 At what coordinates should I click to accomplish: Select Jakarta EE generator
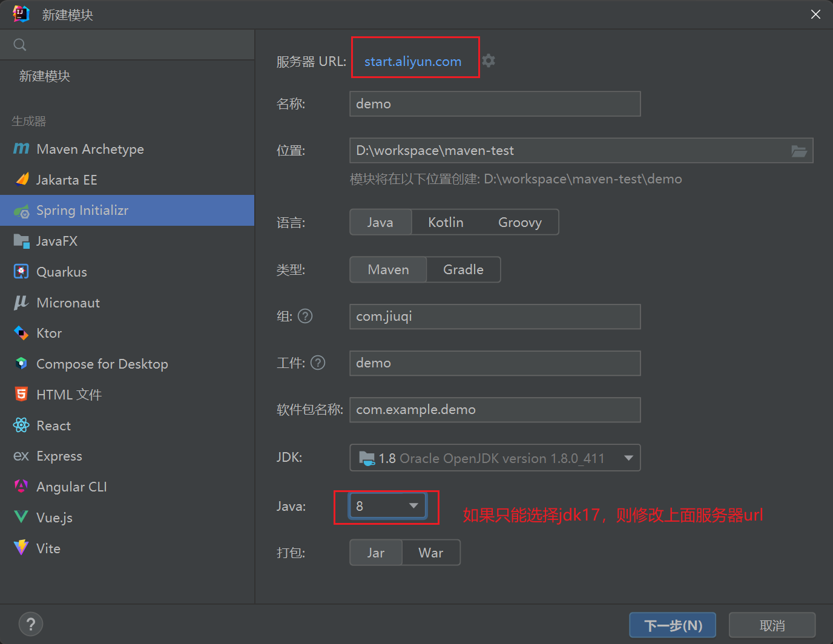pos(127,180)
